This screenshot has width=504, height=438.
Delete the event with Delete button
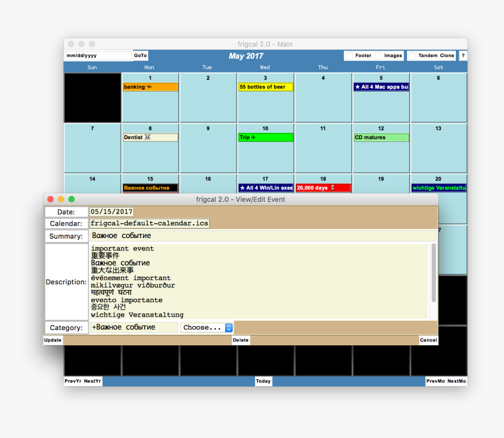[240, 340]
